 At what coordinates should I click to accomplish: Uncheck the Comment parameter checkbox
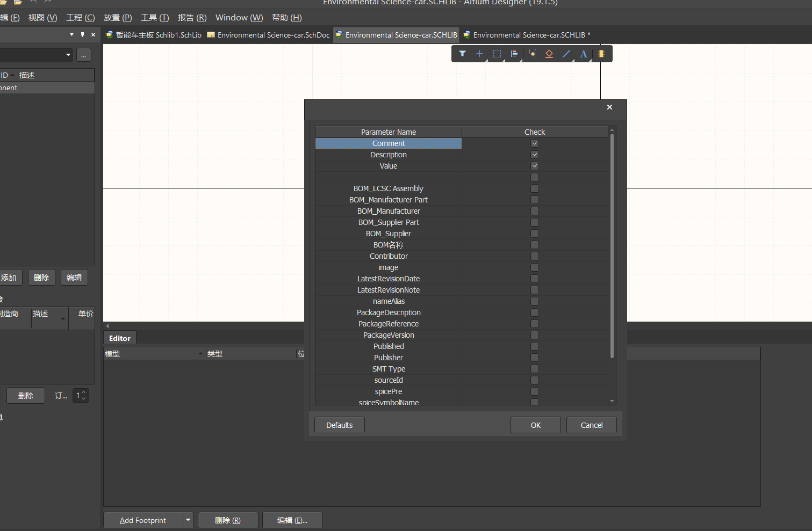535,143
